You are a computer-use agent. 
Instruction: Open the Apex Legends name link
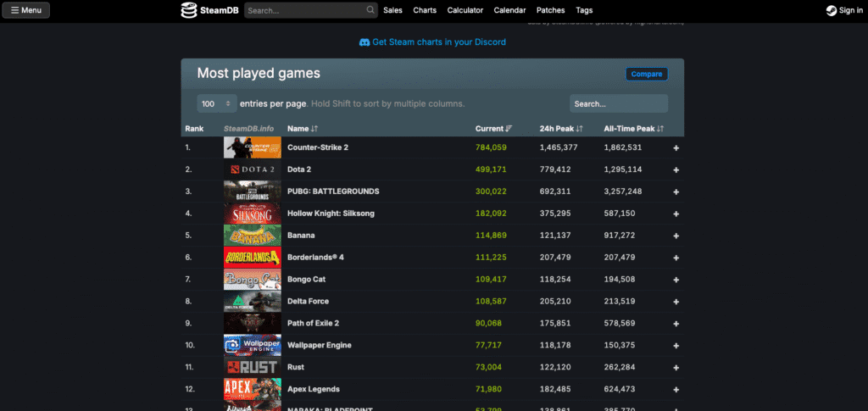pyautogui.click(x=314, y=389)
